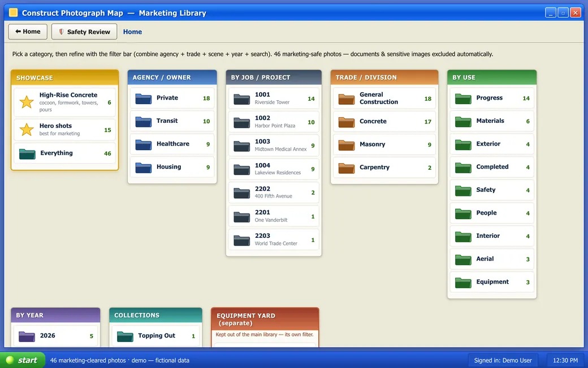Click the BY JOB / PROJECT header
The width and height of the screenshot is (588, 368).
coord(274,78)
